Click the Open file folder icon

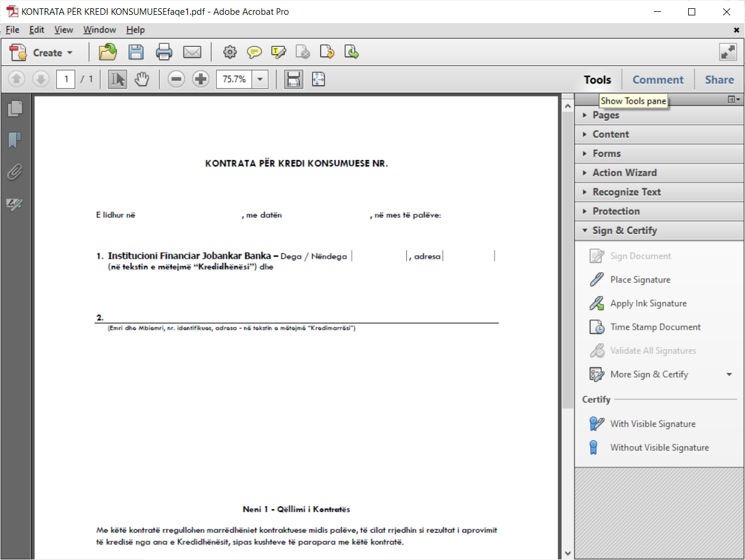[x=108, y=53]
